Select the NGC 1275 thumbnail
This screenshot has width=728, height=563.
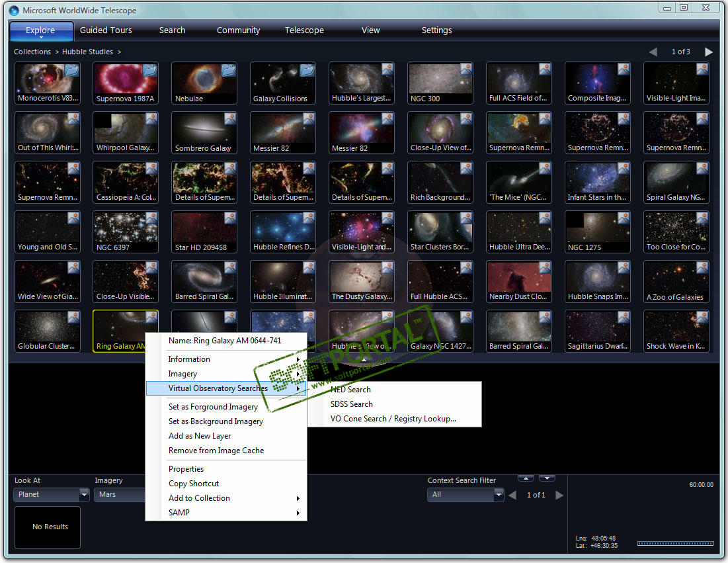[x=598, y=232]
